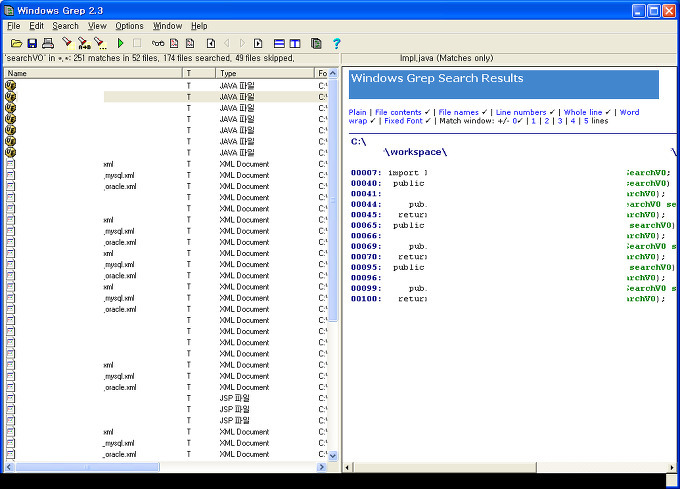Click the eyeglasses view icon
The height and width of the screenshot is (489, 680).
pyautogui.click(x=158, y=43)
